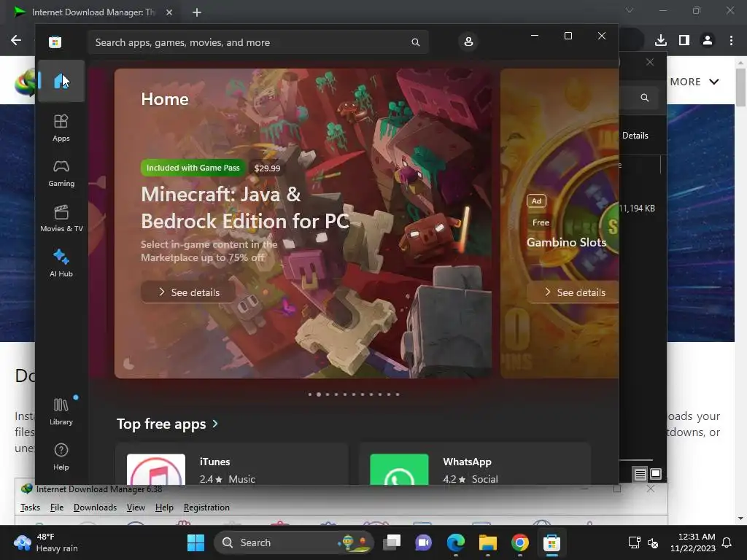Close the Internet Download Manager browser tab
747x560 pixels.
point(169,12)
